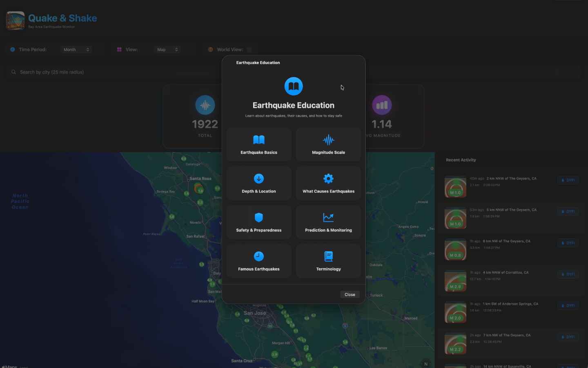This screenshot has height=368, width=588.
Task: Select "4 km NNW of Corralitos, CA" entry
Action: (x=506, y=273)
